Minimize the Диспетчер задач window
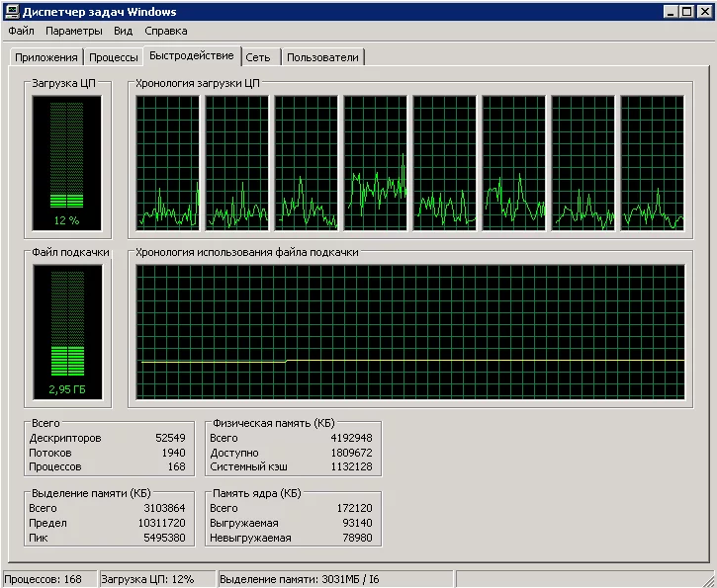 tap(671, 12)
